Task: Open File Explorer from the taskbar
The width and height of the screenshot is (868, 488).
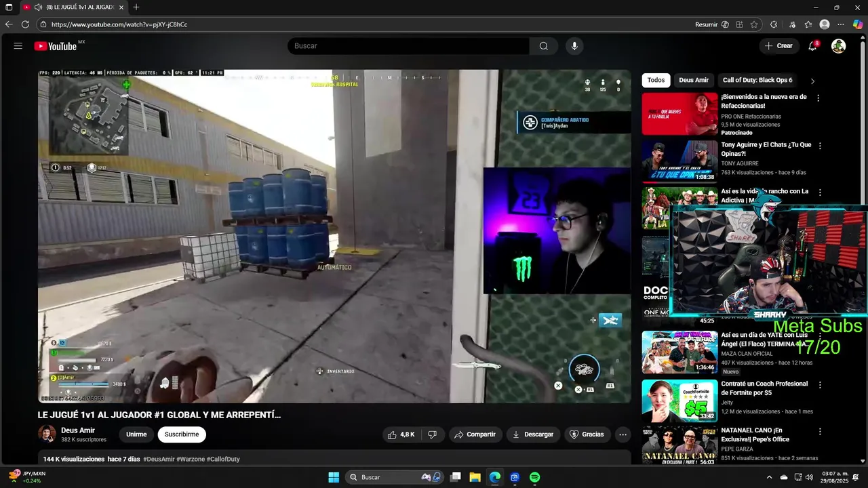Action: tap(475, 477)
